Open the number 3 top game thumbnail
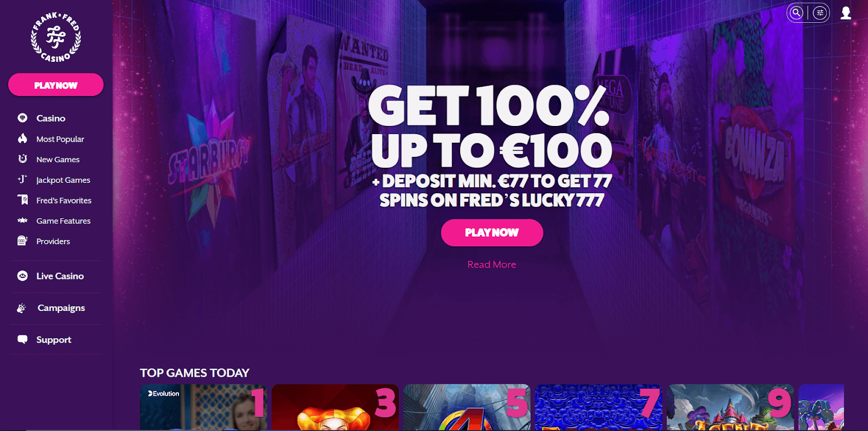868x431 pixels. coord(335,407)
